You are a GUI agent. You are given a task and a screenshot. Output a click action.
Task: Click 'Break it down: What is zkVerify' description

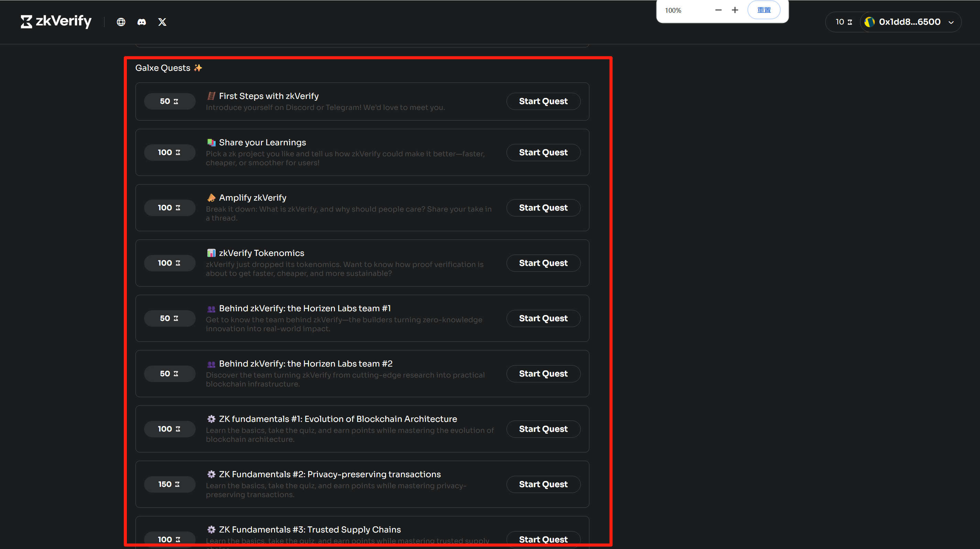coord(349,214)
